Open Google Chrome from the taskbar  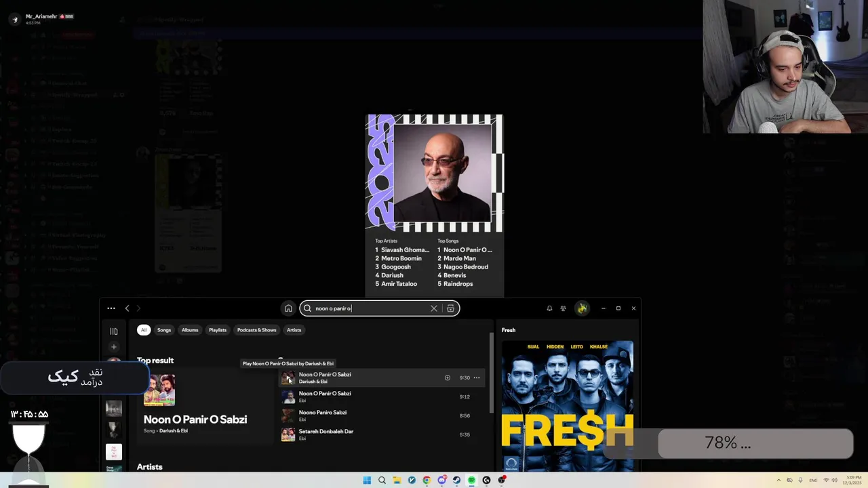(x=427, y=480)
